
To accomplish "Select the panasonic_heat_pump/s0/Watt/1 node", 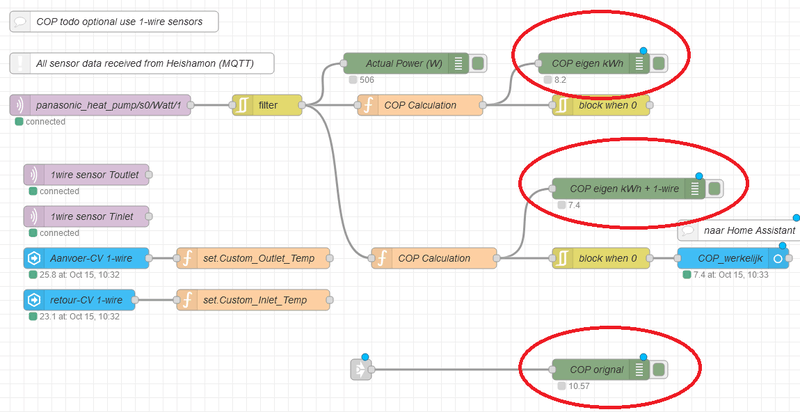I will click(100, 105).
